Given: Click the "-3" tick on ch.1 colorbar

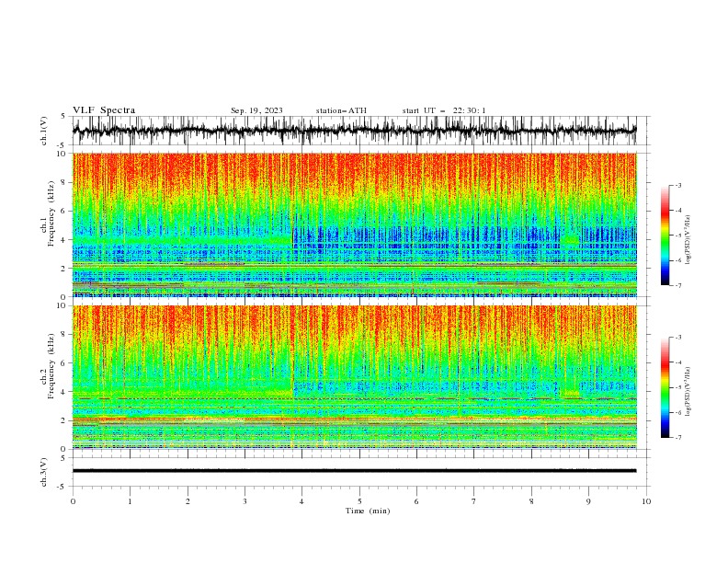Looking at the screenshot, I should 677,185.
